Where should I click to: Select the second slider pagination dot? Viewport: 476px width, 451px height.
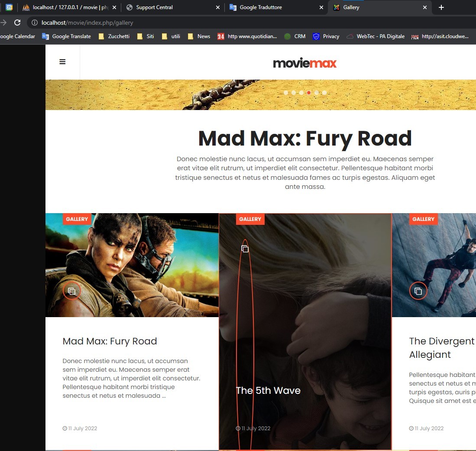point(294,93)
